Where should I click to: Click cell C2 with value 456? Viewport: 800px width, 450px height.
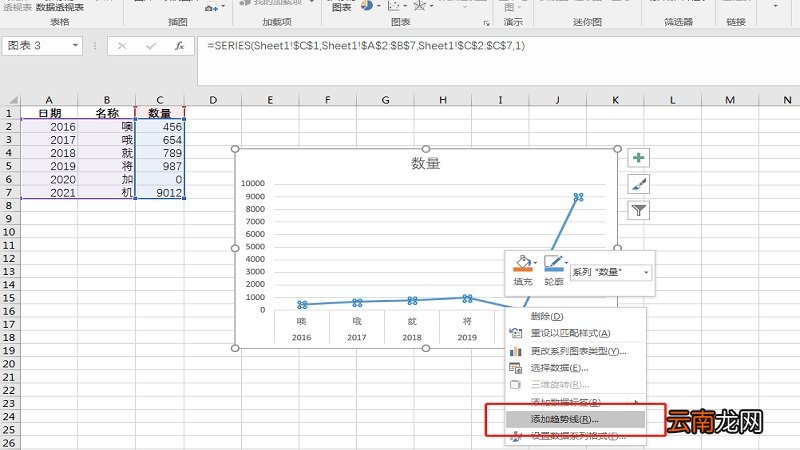[x=160, y=127]
